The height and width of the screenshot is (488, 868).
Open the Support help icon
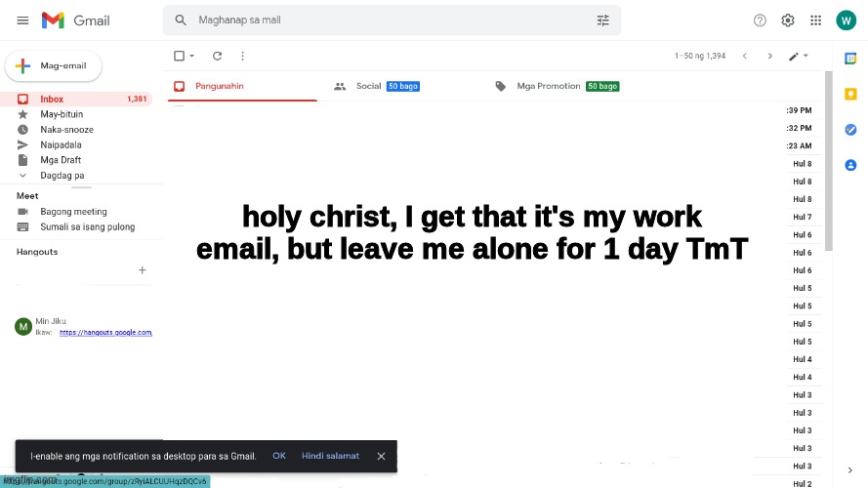pyautogui.click(x=760, y=20)
